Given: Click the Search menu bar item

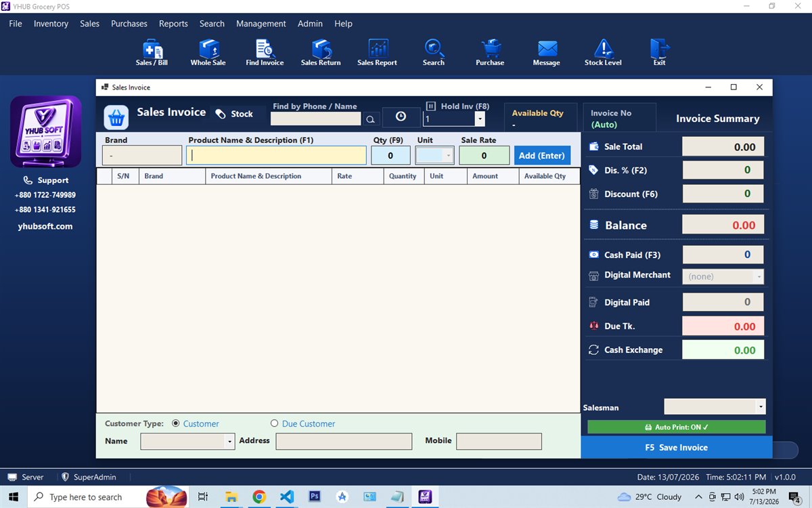Looking at the screenshot, I should (x=212, y=24).
